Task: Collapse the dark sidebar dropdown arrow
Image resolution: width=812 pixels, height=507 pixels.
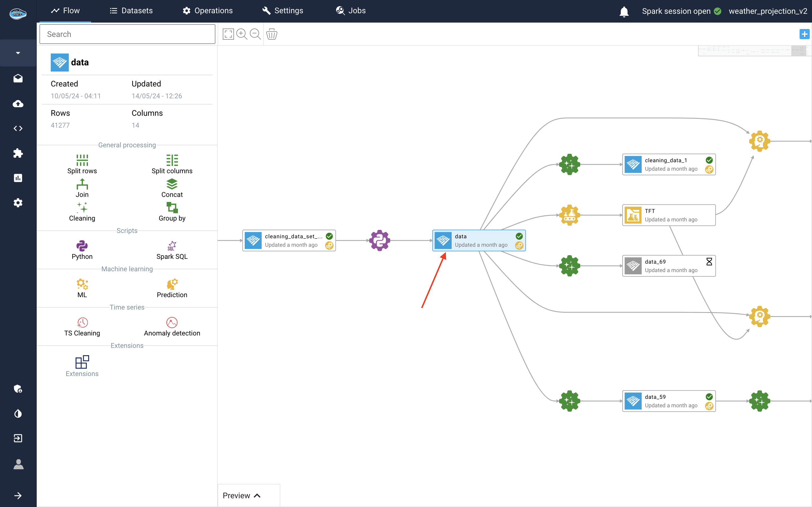Action: 18,53
